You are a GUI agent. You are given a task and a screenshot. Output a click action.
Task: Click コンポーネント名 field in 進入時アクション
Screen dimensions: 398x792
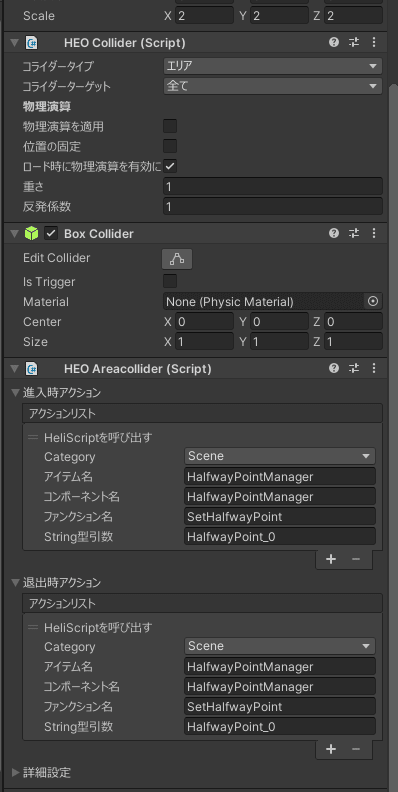pyautogui.click(x=280, y=497)
